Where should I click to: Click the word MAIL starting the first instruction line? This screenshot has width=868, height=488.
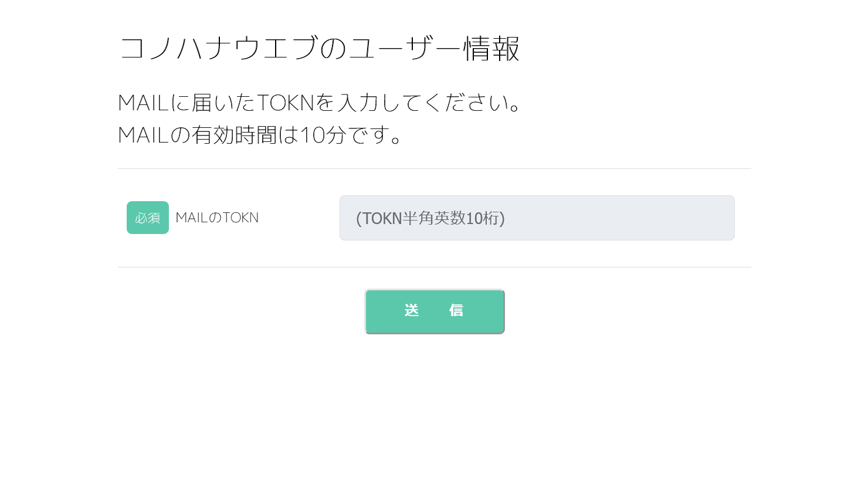coord(144,103)
